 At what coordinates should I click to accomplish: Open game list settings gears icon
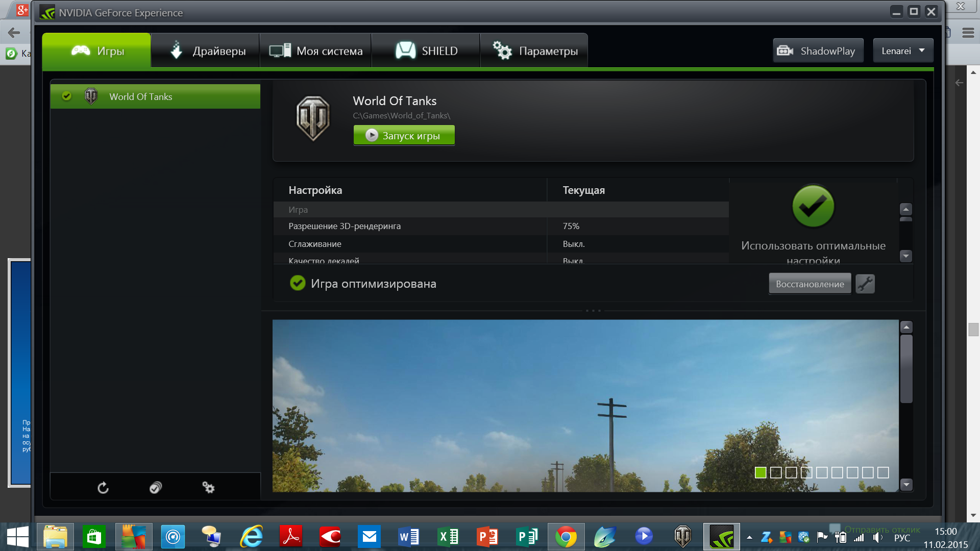coord(208,488)
